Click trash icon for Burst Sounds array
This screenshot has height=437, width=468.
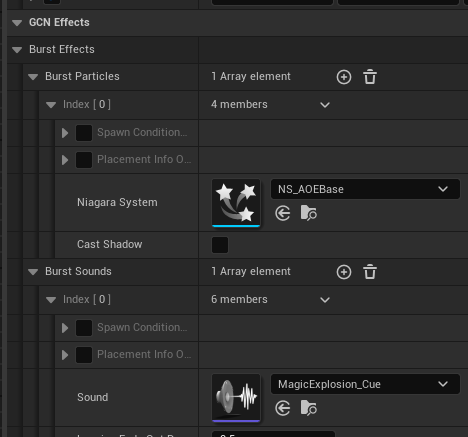tap(370, 272)
